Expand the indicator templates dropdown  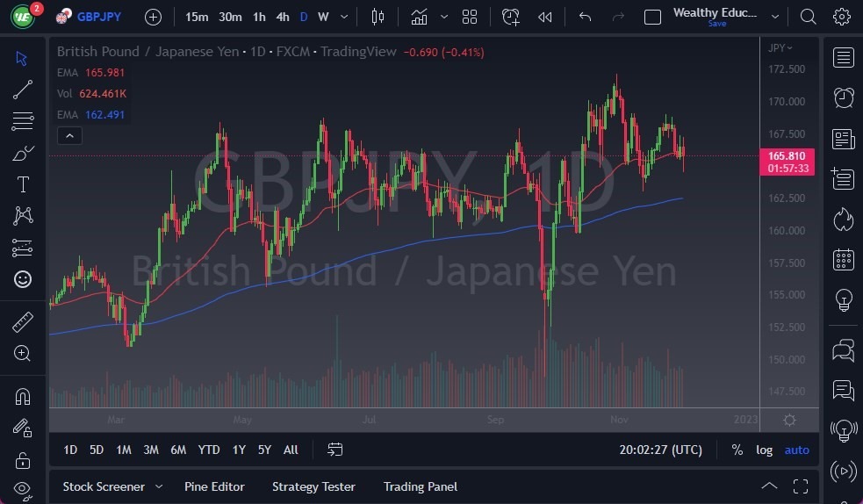(x=444, y=17)
